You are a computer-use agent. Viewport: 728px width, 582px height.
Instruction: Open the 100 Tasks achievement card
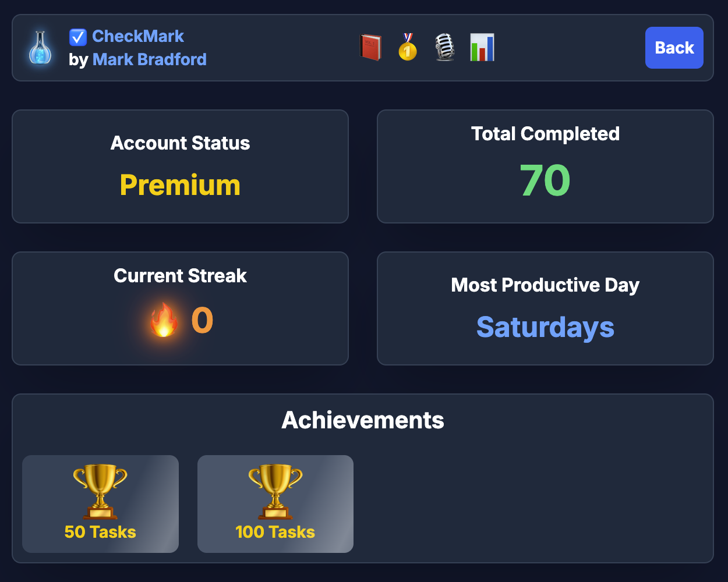[x=275, y=504]
